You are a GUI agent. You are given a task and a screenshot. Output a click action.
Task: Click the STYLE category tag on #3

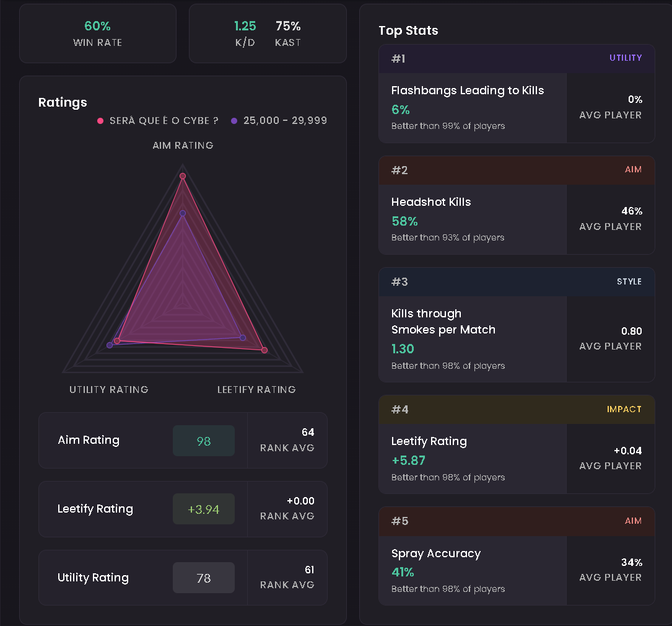coord(629,281)
